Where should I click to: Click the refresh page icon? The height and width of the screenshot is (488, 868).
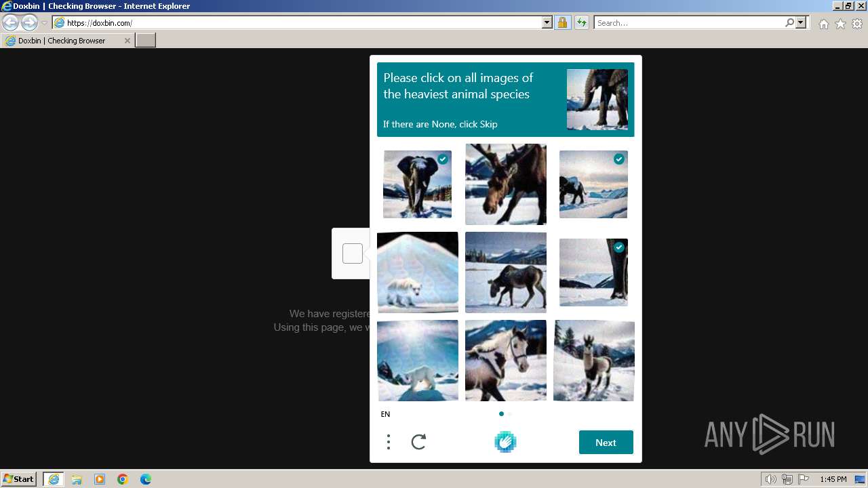[x=581, y=23]
